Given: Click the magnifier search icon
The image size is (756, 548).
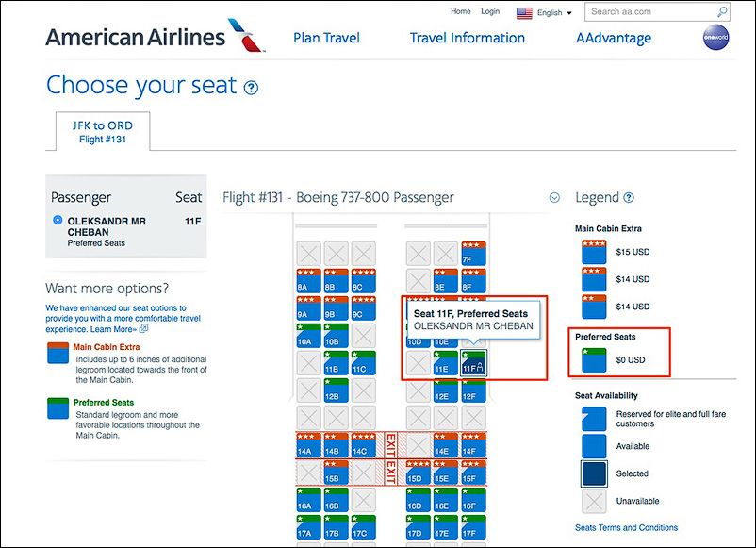Looking at the screenshot, I should pos(722,12).
